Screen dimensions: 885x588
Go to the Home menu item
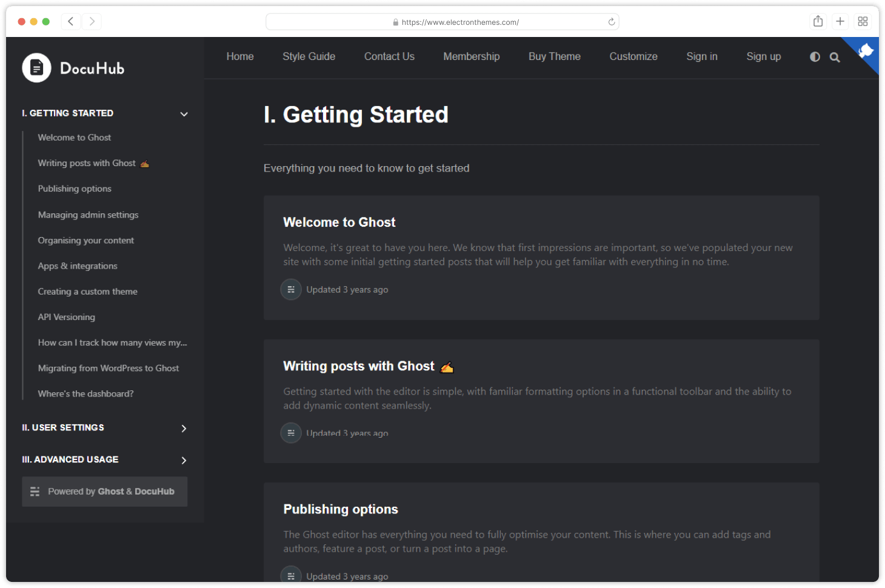coord(240,56)
